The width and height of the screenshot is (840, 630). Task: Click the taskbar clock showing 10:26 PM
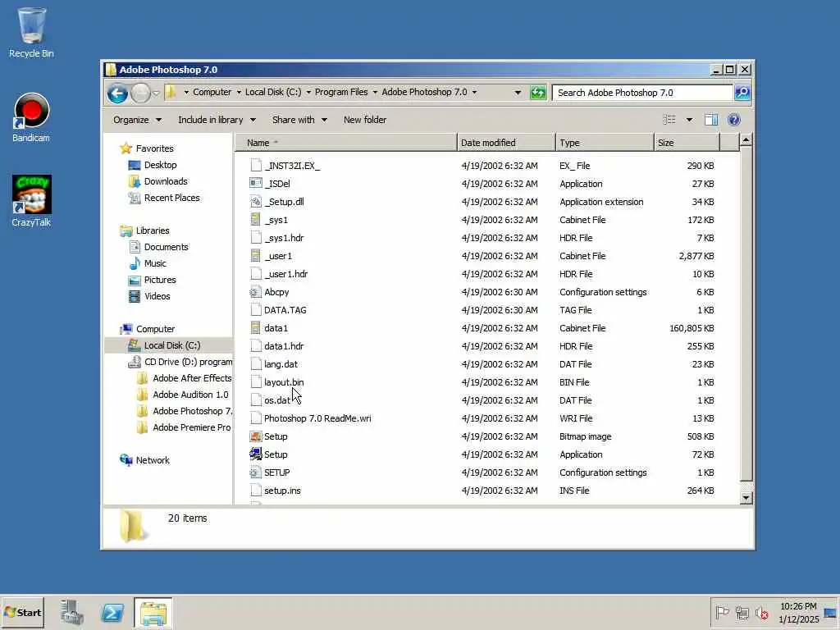point(798,612)
